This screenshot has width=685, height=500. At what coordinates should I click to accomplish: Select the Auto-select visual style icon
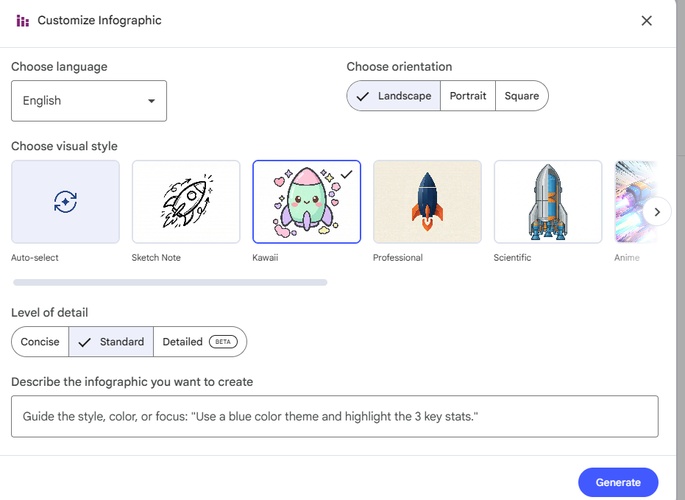(x=65, y=202)
